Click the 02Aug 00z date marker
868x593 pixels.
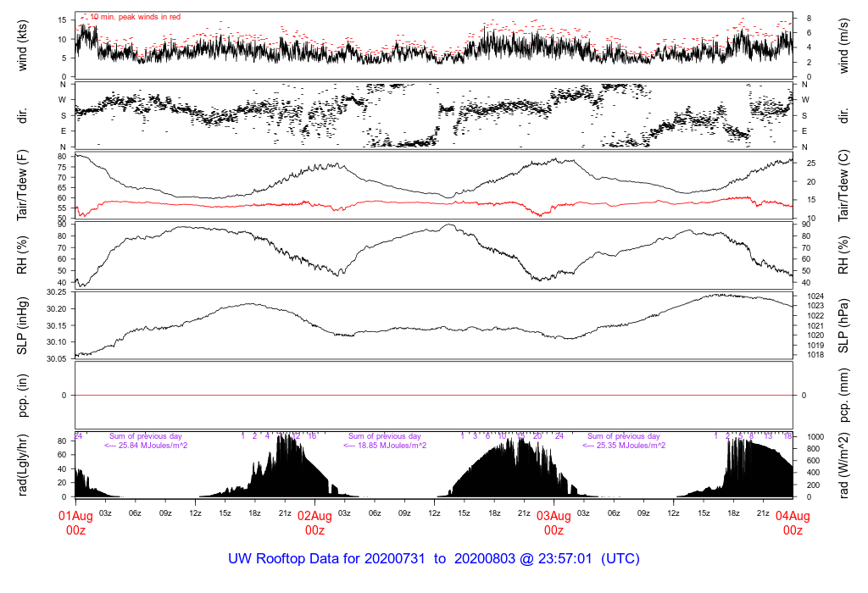tap(314, 523)
